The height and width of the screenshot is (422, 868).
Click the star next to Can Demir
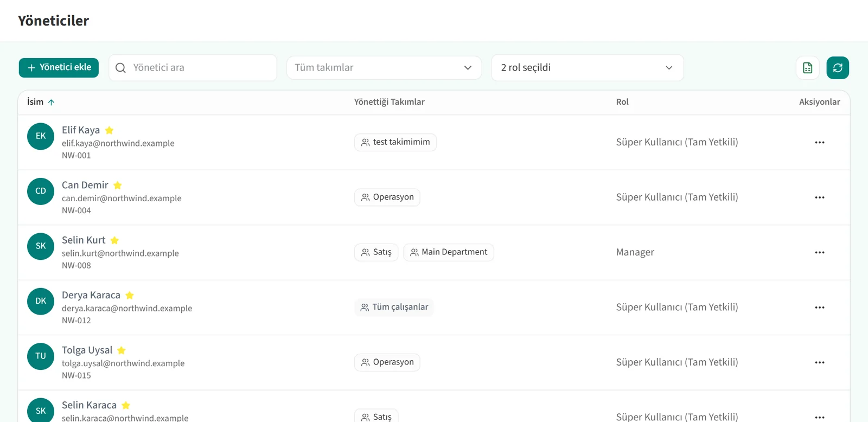click(x=118, y=185)
